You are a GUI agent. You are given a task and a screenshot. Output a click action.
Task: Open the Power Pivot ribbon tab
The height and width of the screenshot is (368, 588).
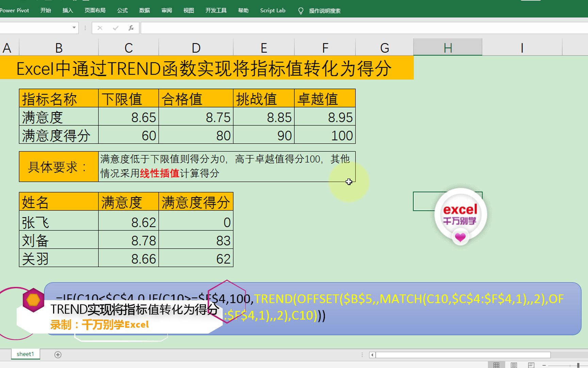(14, 11)
